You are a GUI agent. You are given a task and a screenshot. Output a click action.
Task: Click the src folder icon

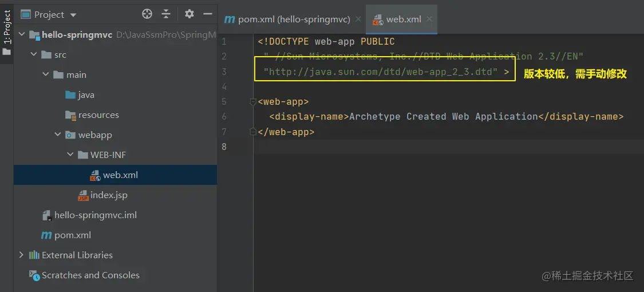(x=46, y=54)
